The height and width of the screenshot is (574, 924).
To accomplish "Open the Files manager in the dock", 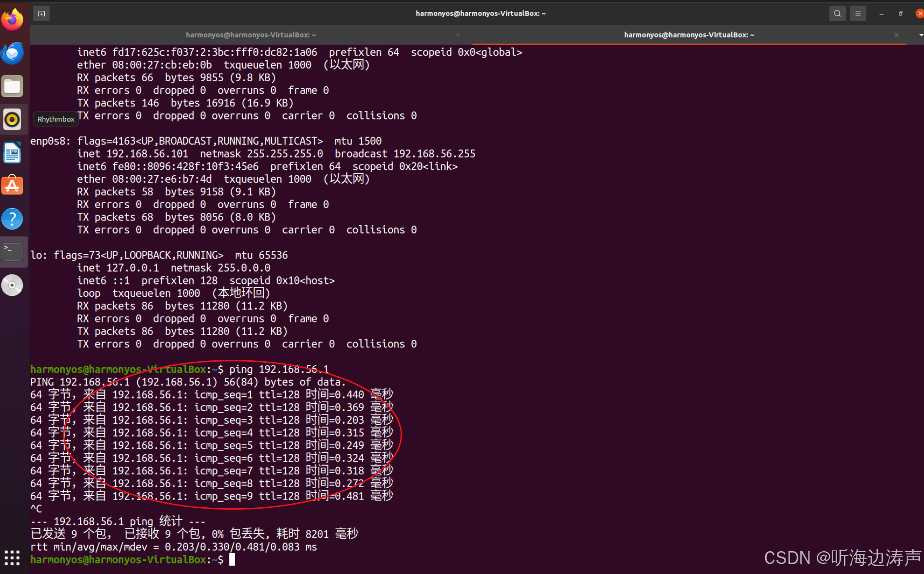I will coord(12,86).
